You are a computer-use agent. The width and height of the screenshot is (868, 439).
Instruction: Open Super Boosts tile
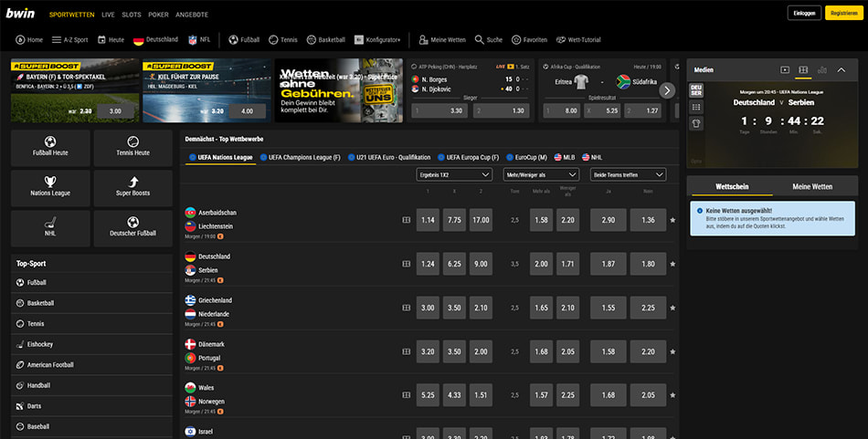tap(132, 188)
